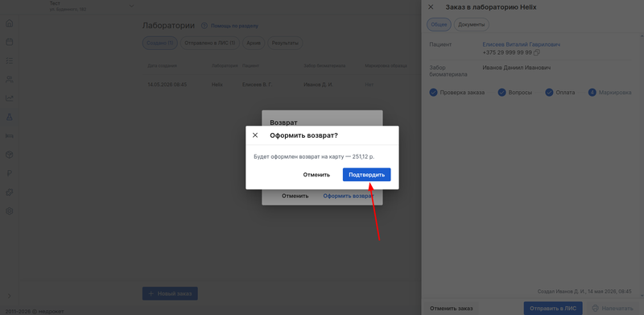Click the 'Забор биоматериала' column header
The image size is (644, 315).
coord(324,66)
